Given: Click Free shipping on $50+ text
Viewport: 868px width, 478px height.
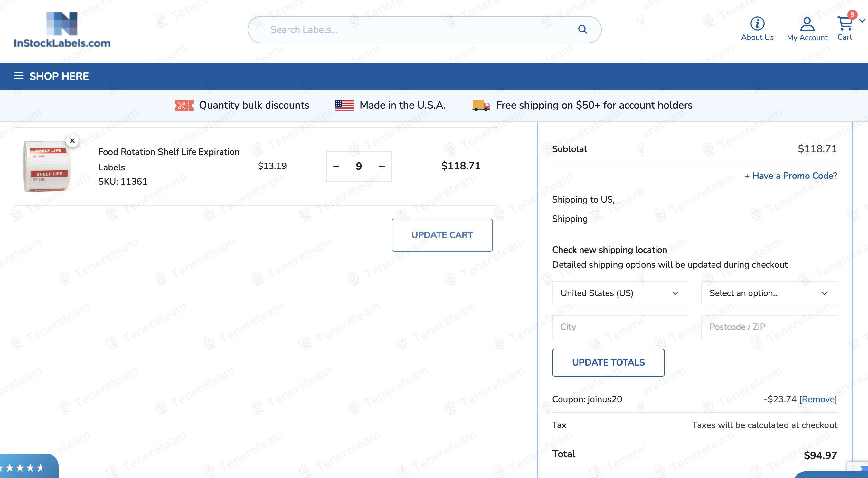Looking at the screenshot, I should [x=594, y=105].
